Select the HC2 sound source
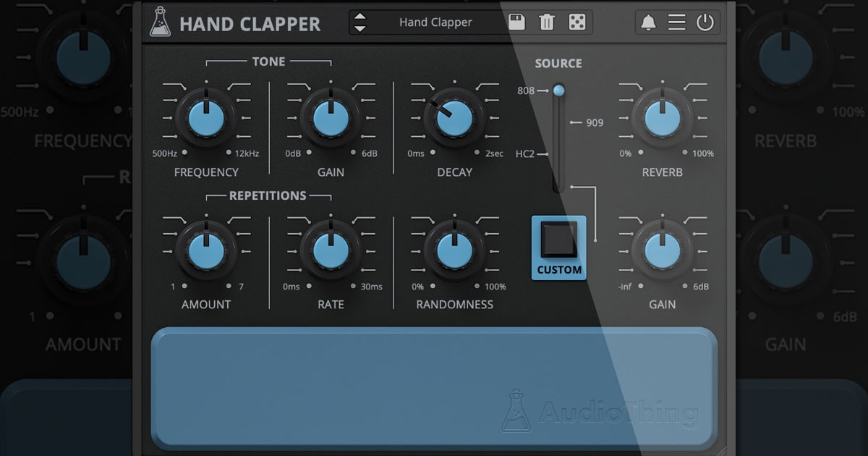Screen dimensions: 868x456 click(x=558, y=153)
